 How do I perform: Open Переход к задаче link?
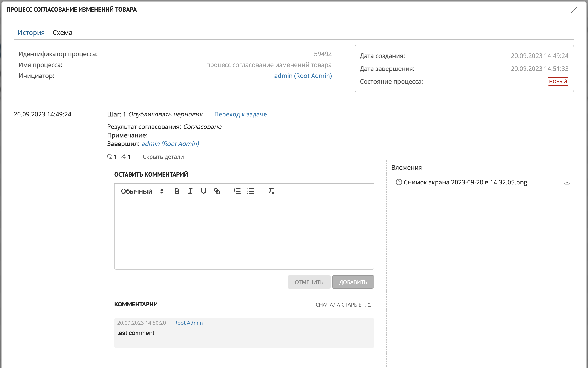coord(240,114)
